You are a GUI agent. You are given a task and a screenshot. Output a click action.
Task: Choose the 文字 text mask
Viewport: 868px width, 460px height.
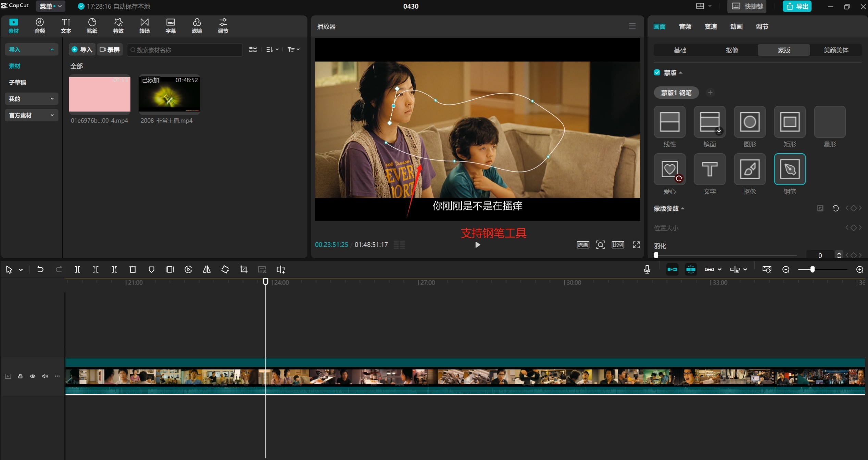tap(709, 169)
